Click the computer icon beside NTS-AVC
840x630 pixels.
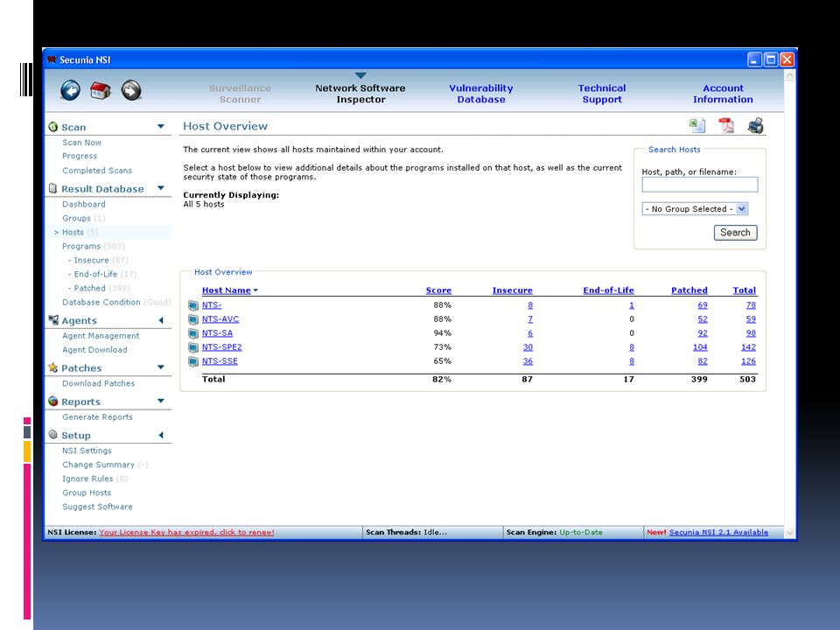pos(193,320)
